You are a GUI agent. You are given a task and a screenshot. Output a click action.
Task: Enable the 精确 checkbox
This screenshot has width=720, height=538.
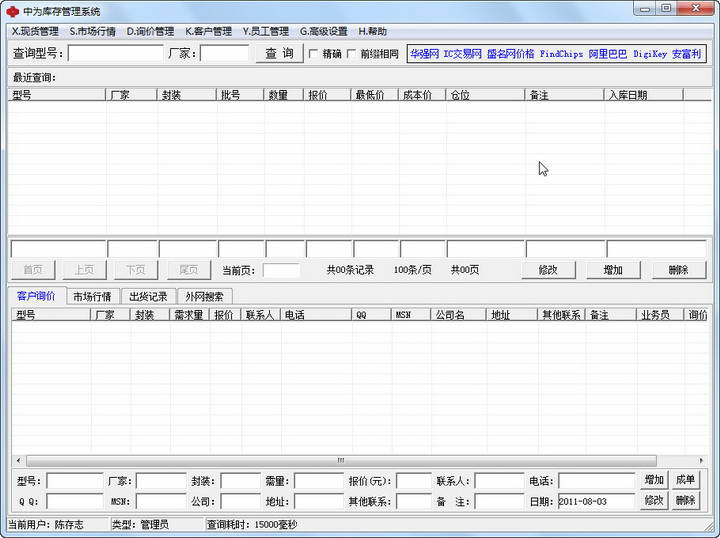(314, 54)
